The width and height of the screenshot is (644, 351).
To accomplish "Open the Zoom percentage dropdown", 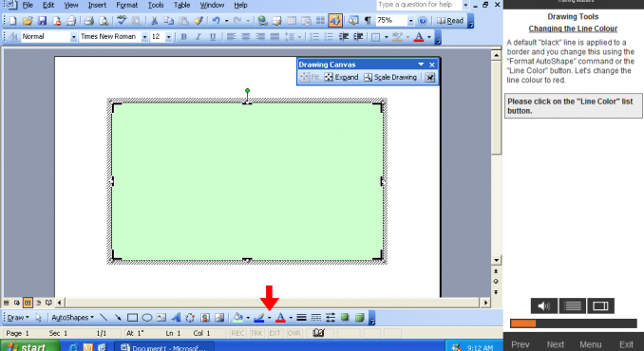I will (410, 21).
